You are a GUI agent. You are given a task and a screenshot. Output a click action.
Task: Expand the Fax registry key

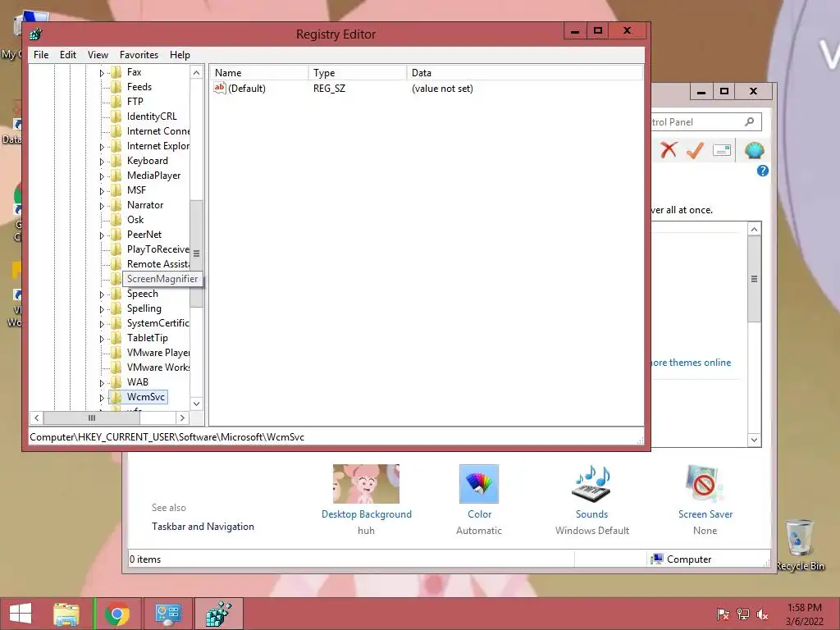click(102, 72)
